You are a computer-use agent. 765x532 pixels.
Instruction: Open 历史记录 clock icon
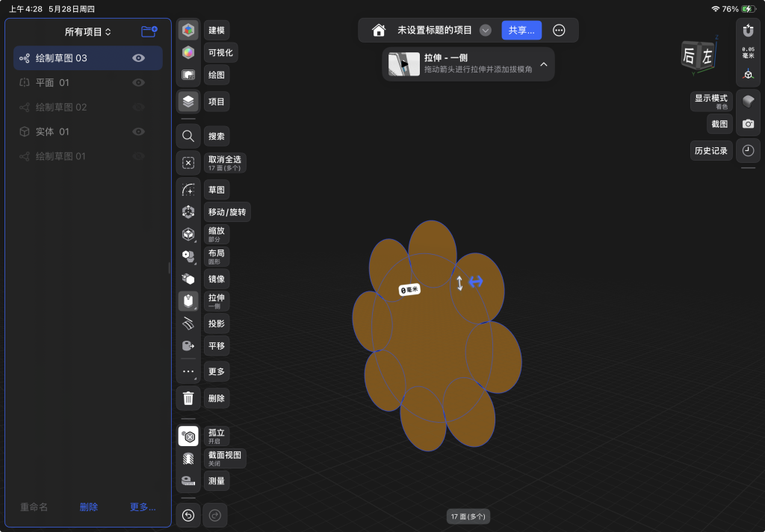[x=748, y=151]
